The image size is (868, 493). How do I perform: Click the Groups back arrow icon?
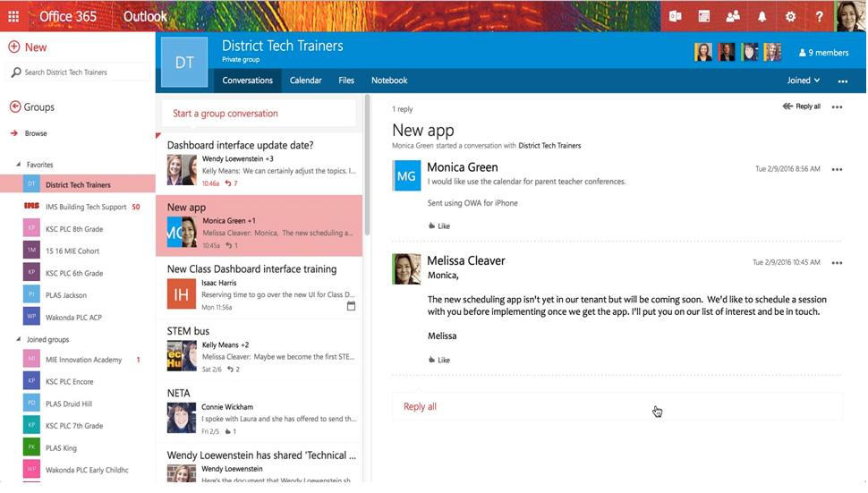click(15, 106)
